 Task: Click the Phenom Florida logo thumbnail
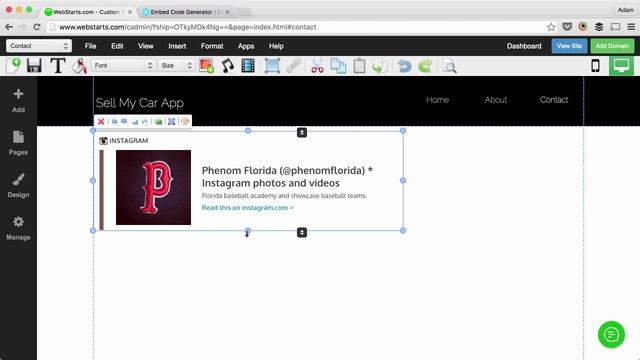153,187
